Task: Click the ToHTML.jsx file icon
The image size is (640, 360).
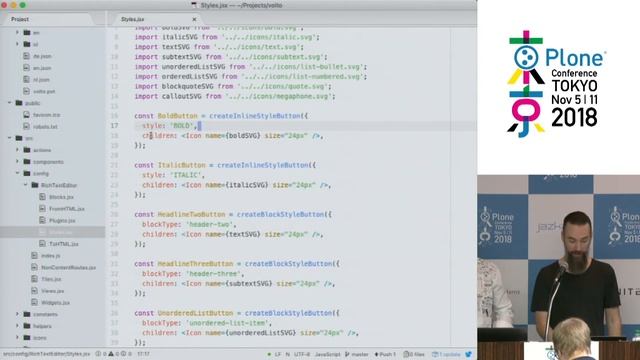Action: [x=42, y=244]
